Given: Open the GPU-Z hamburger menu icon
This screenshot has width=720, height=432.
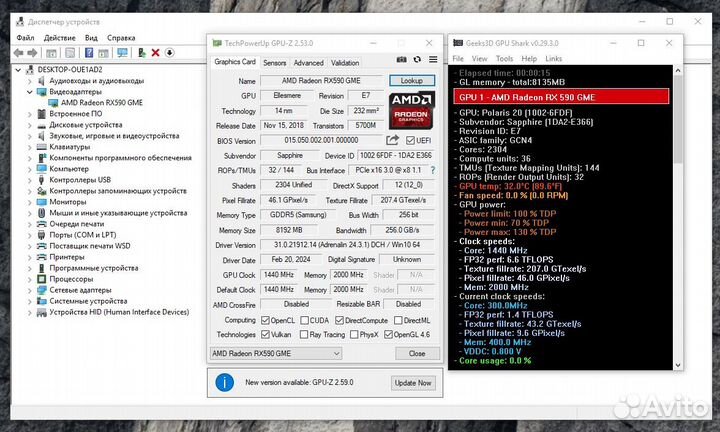Looking at the screenshot, I should pos(433,60).
